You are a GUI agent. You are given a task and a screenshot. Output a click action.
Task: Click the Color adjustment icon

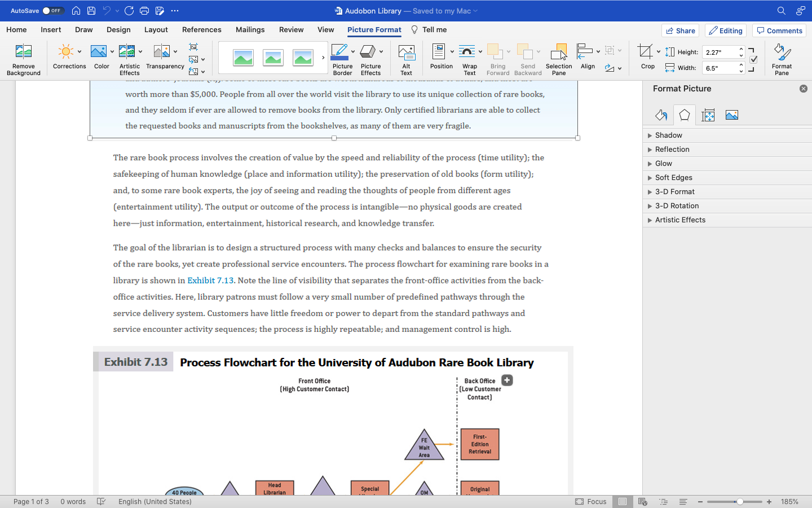(x=99, y=51)
